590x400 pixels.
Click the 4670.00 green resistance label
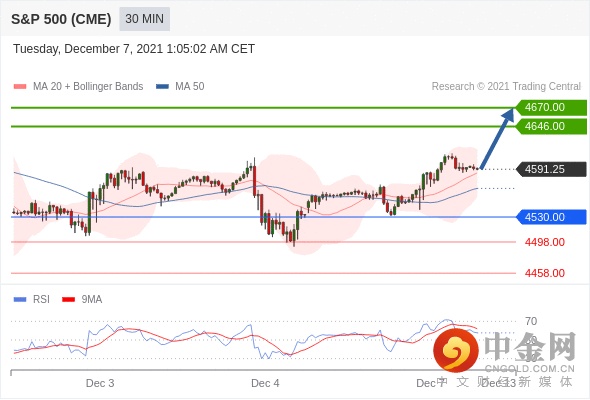tap(551, 107)
